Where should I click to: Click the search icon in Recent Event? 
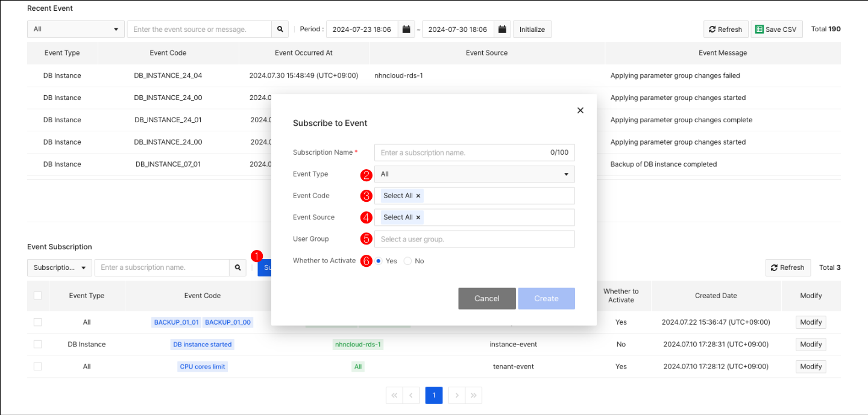tap(280, 29)
